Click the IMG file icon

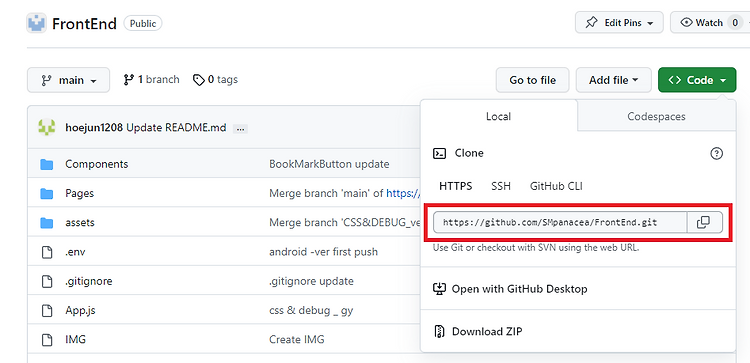(x=46, y=340)
